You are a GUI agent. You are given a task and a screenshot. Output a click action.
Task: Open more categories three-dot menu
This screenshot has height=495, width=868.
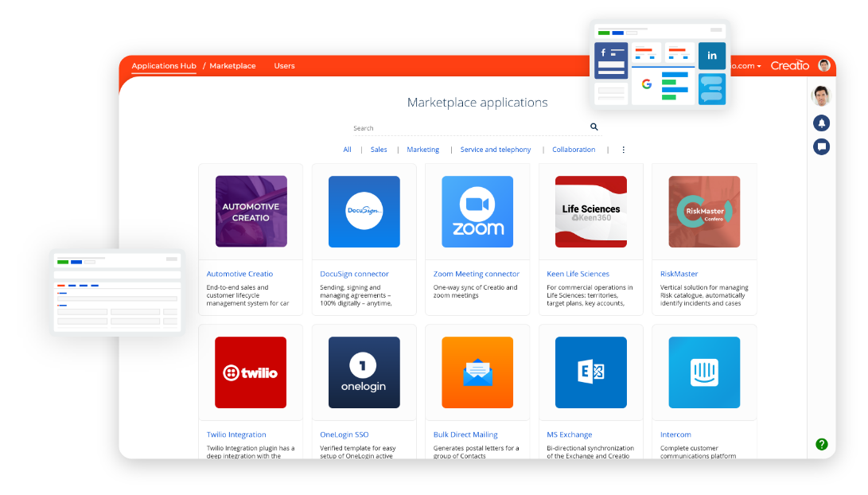[x=623, y=150]
